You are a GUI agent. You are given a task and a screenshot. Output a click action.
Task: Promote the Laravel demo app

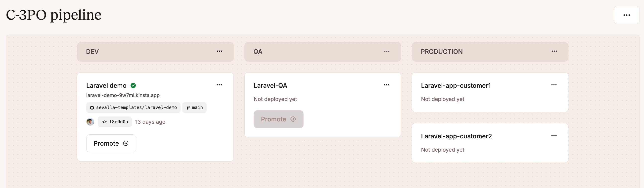[111, 143]
